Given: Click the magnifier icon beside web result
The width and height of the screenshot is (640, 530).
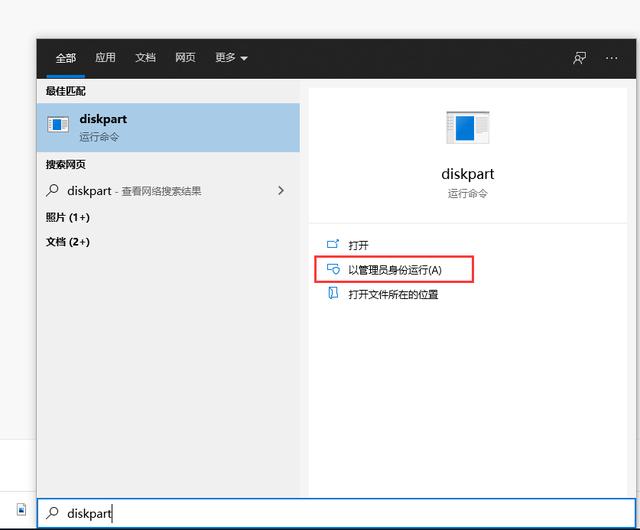Looking at the screenshot, I should coord(52,190).
